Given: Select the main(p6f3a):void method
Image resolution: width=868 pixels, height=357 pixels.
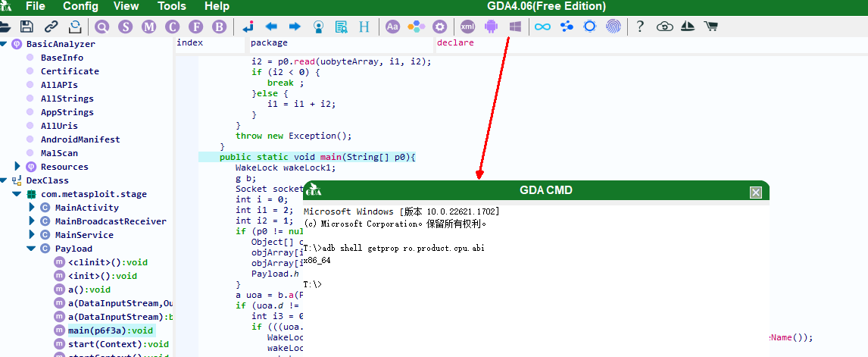Looking at the screenshot, I should (110, 330).
